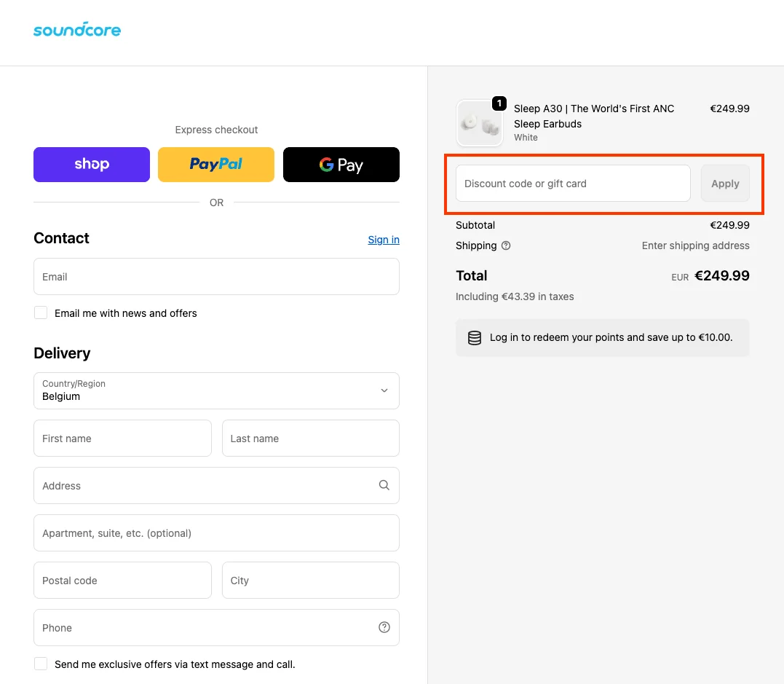
Task: Click into the Email input field
Action: (216, 277)
